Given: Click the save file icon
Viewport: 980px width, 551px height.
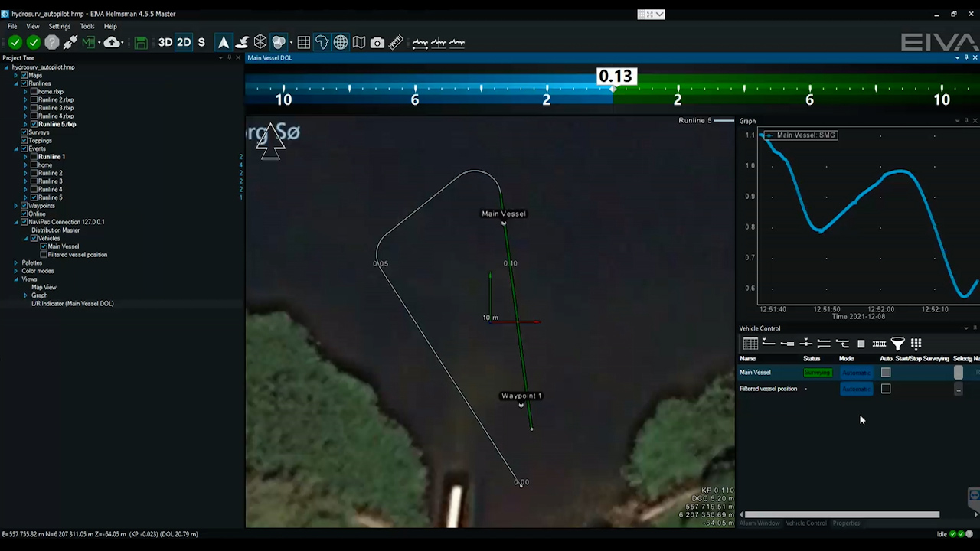Looking at the screenshot, I should point(140,42).
